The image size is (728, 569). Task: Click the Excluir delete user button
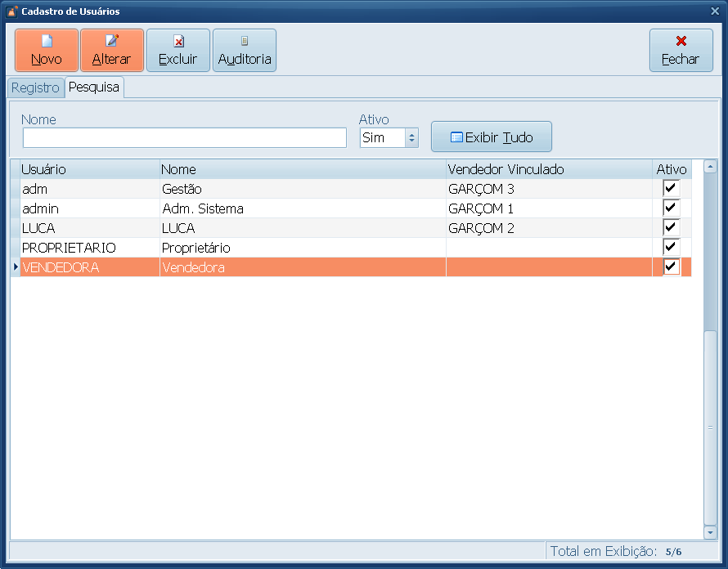pos(178,51)
